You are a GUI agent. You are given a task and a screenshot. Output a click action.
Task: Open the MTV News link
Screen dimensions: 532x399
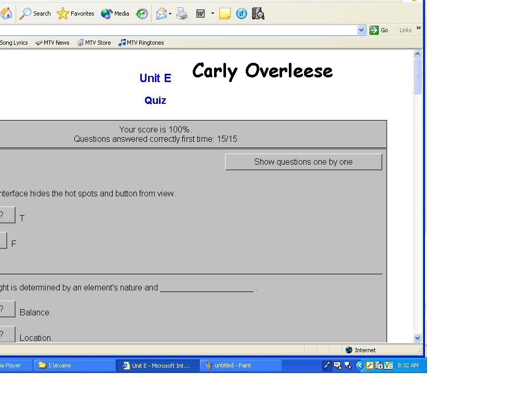point(52,43)
